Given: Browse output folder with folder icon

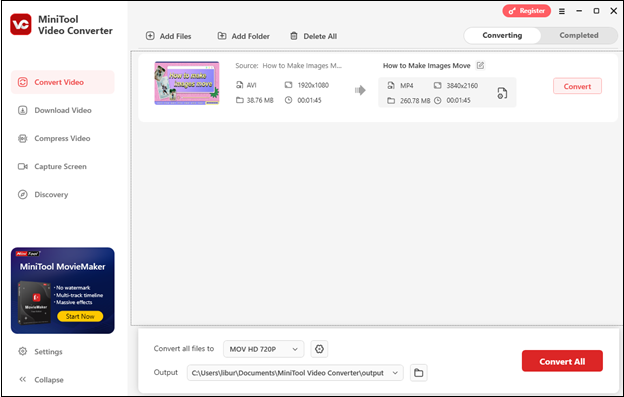Looking at the screenshot, I should point(419,373).
